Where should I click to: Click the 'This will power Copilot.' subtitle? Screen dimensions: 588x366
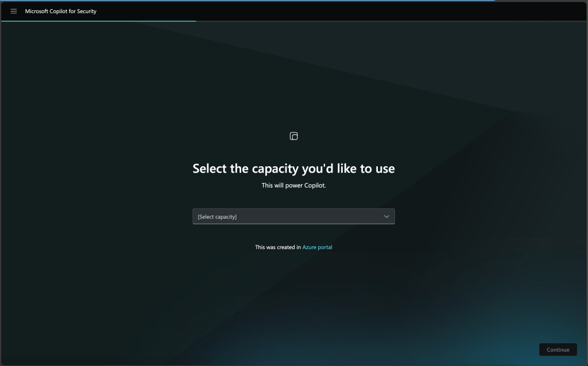293,185
